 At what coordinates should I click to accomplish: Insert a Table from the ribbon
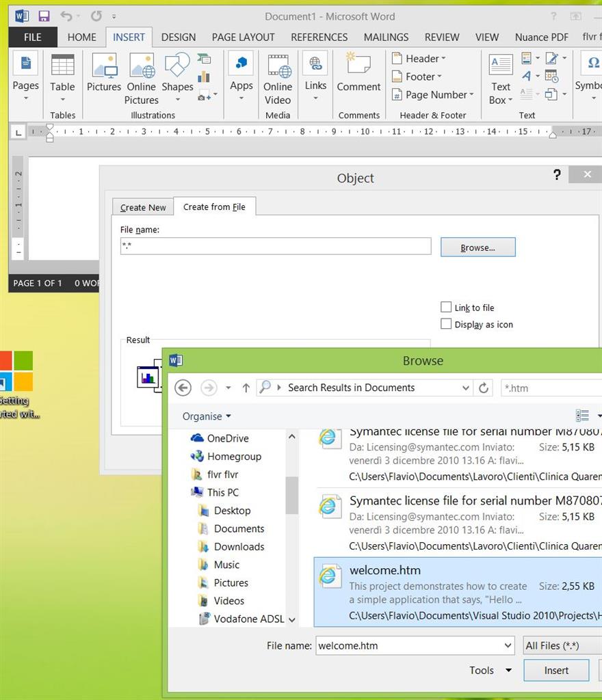point(62,78)
